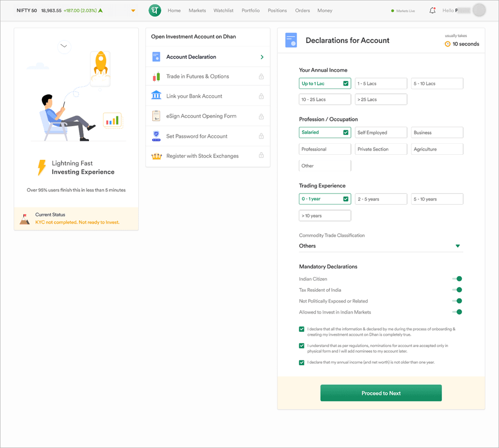Image resolution: width=499 pixels, height=448 pixels.
Task: Toggle Not Politically Exposed or Related switch
Action: coord(457,301)
